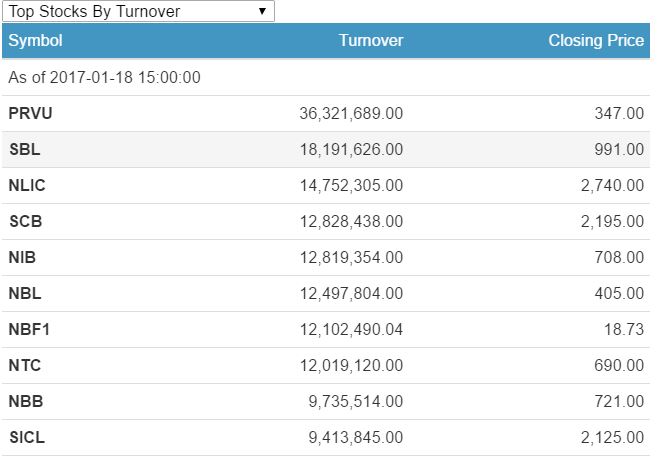The width and height of the screenshot is (657, 458).
Task: Select turnover value 14,752,305.00
Action: (x=351, y=186)
